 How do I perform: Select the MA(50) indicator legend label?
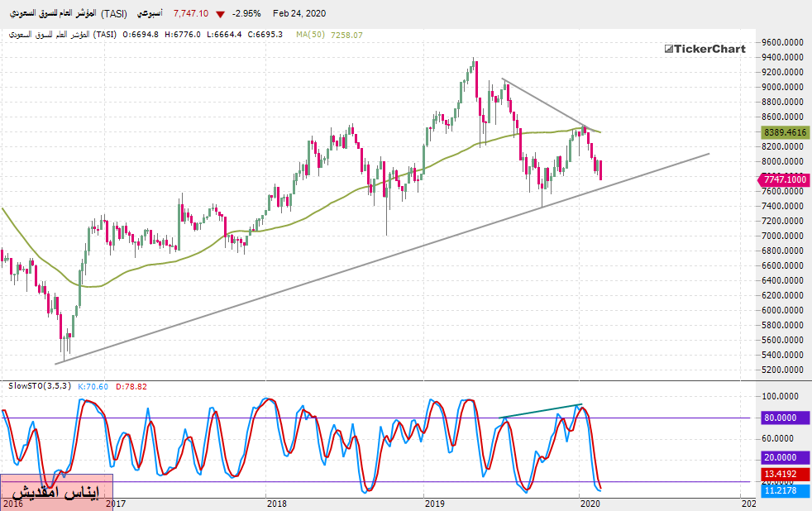[x=313, y=35]
